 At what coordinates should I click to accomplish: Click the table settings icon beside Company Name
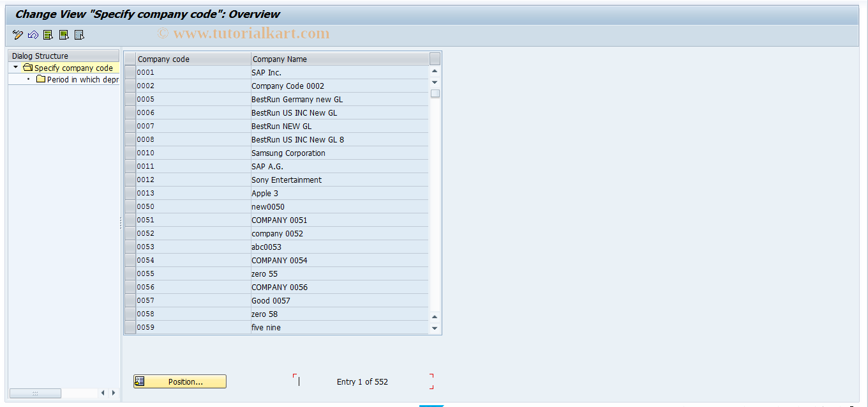pyautogui.click(x=435, y=59)
